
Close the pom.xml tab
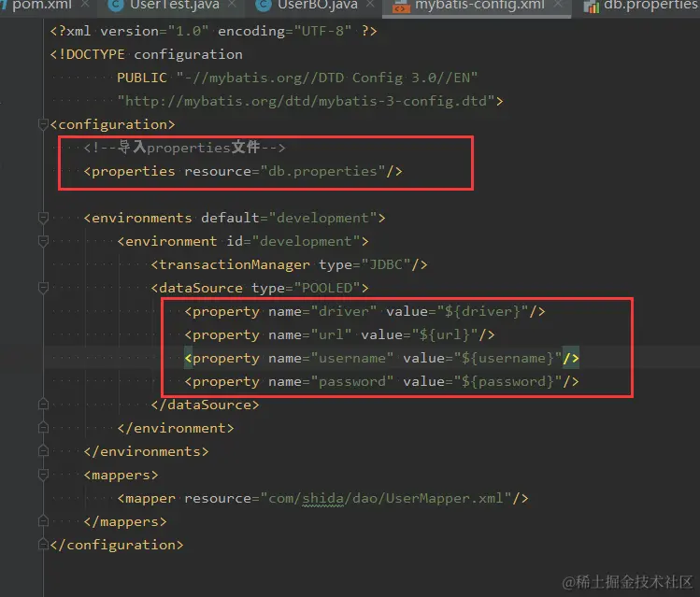pos(85,5)
